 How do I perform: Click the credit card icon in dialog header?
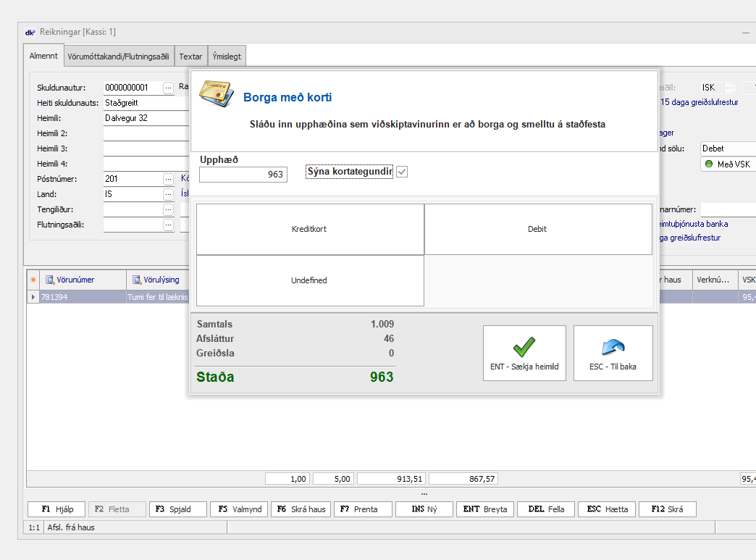(214, 94)
